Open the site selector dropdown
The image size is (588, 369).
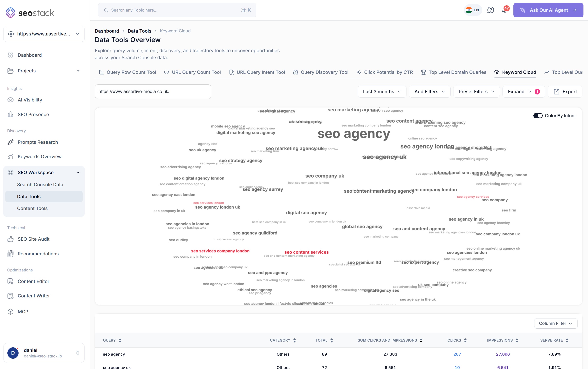click(x=44, y=34)
